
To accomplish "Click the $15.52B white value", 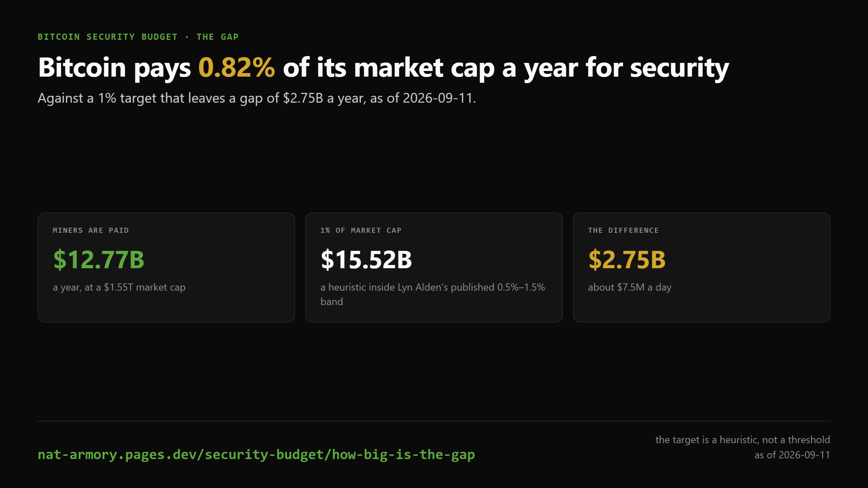I will click(366, 260).
